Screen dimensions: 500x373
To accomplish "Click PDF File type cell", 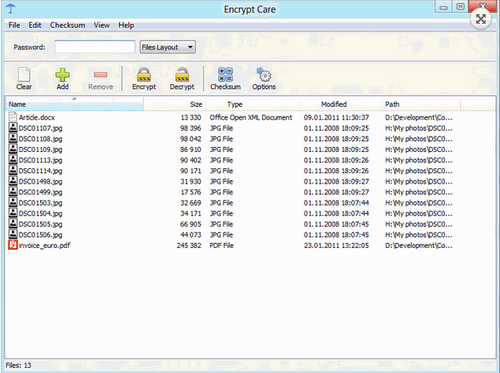I will [222, 245].
